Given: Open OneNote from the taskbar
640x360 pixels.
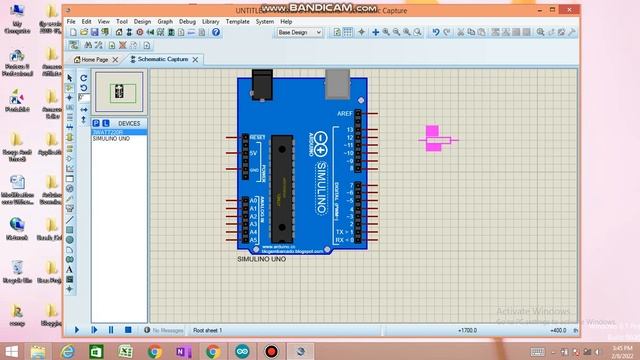Looking at the screenshot, I should 184,351.
